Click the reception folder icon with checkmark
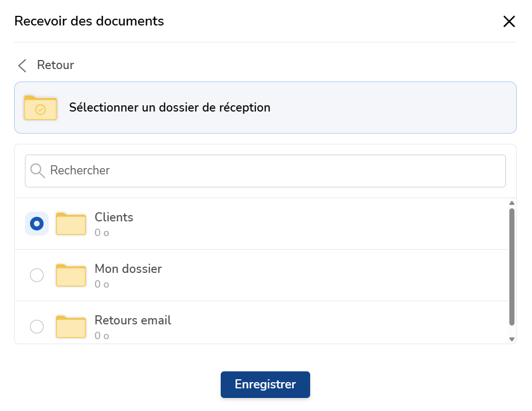This screenshot has height=411, width=532. coord(40,108)
